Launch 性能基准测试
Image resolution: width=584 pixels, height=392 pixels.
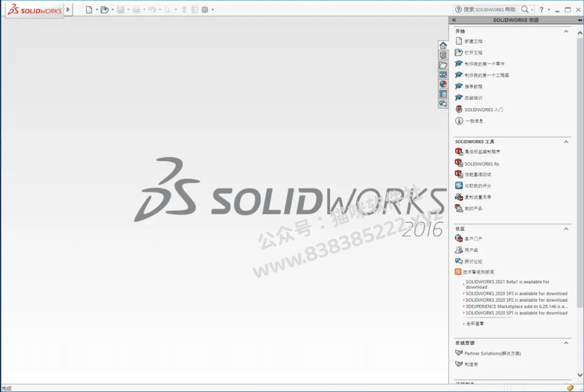coord(477,175)
